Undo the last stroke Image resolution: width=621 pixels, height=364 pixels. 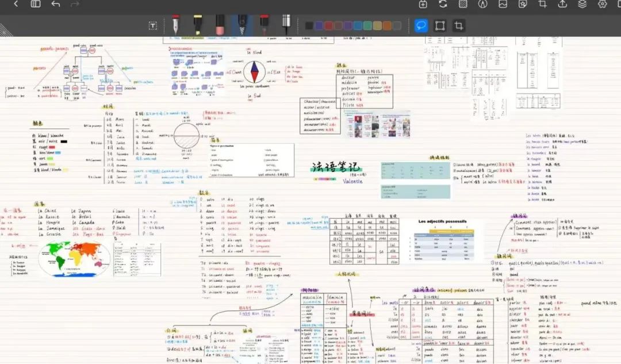click(55, 4)
